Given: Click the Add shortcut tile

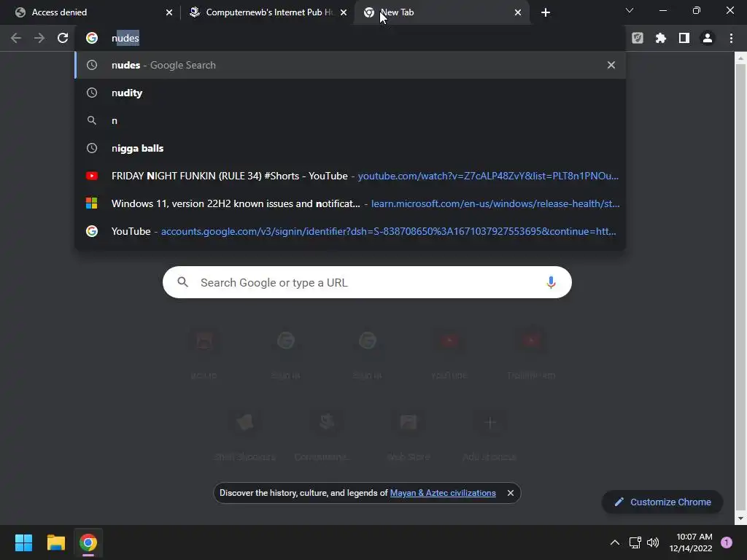Looking at the screenshot, I should click(x=489, y=436).
